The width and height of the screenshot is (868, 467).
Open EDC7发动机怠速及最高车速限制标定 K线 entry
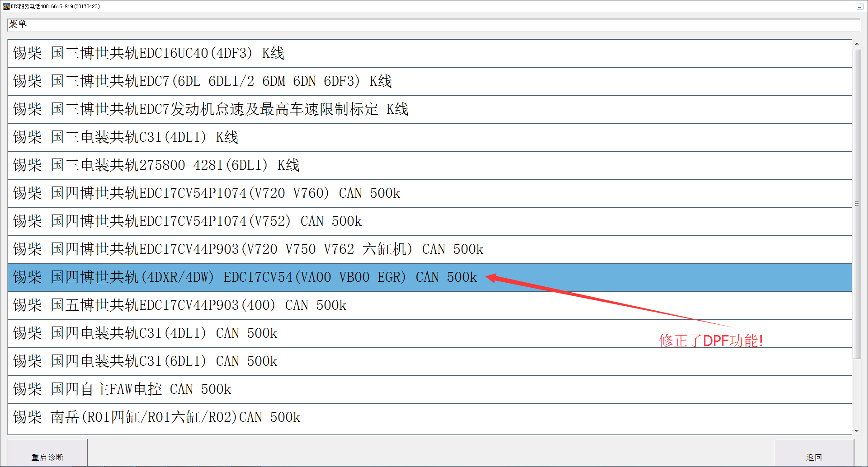pos(430,110)
